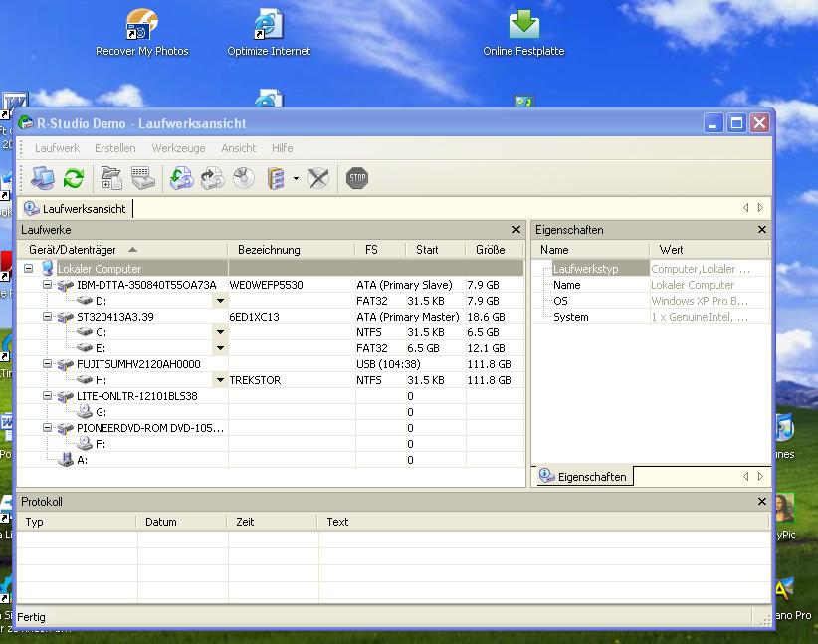
Task: Click the Open Image toolbar icon
Action: 181,178
